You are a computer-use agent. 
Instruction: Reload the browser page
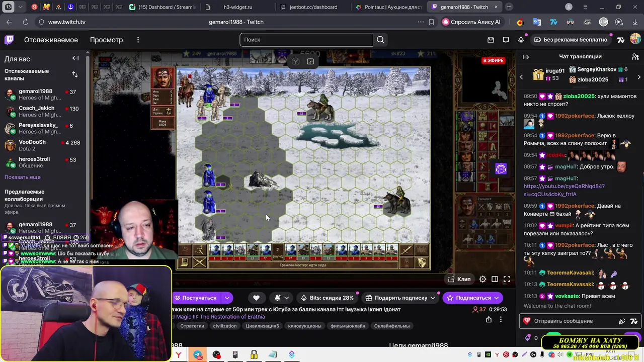pyautogui.click(x=26, y=22)
